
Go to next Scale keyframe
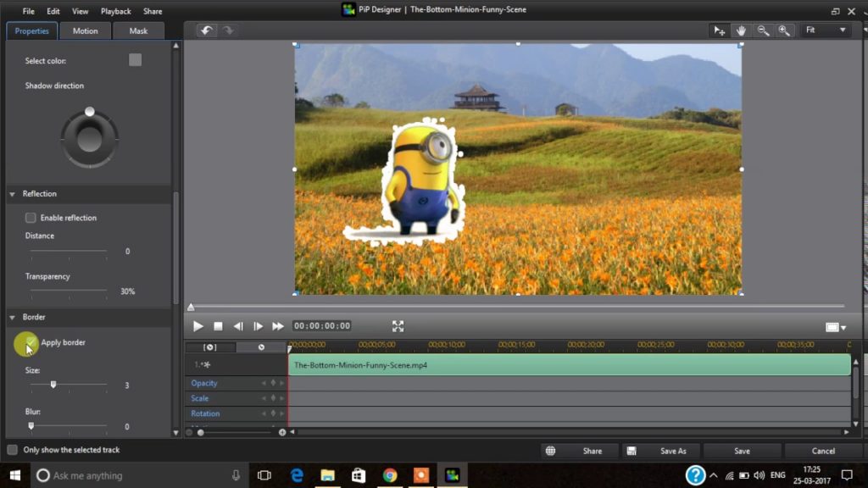tap(281, 398)
